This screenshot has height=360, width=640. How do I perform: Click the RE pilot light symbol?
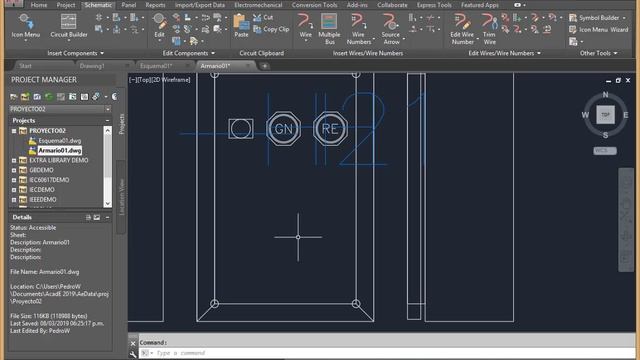tap(330, 129)
